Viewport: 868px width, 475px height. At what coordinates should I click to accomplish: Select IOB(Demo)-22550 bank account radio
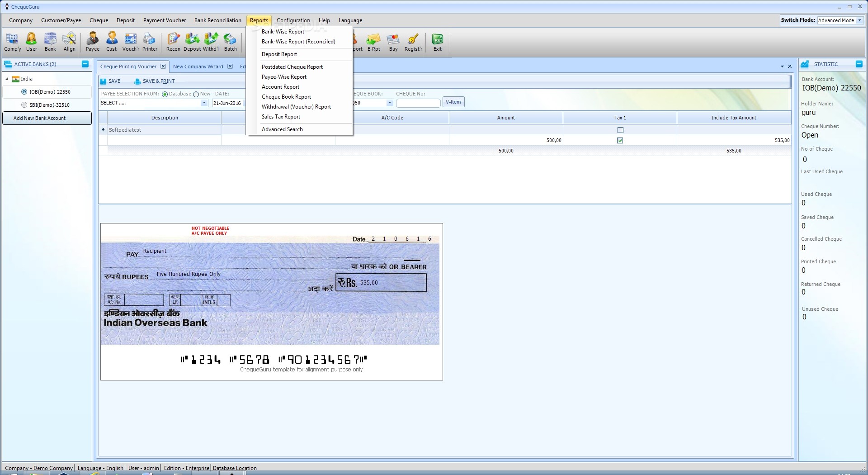click(24, 92)
